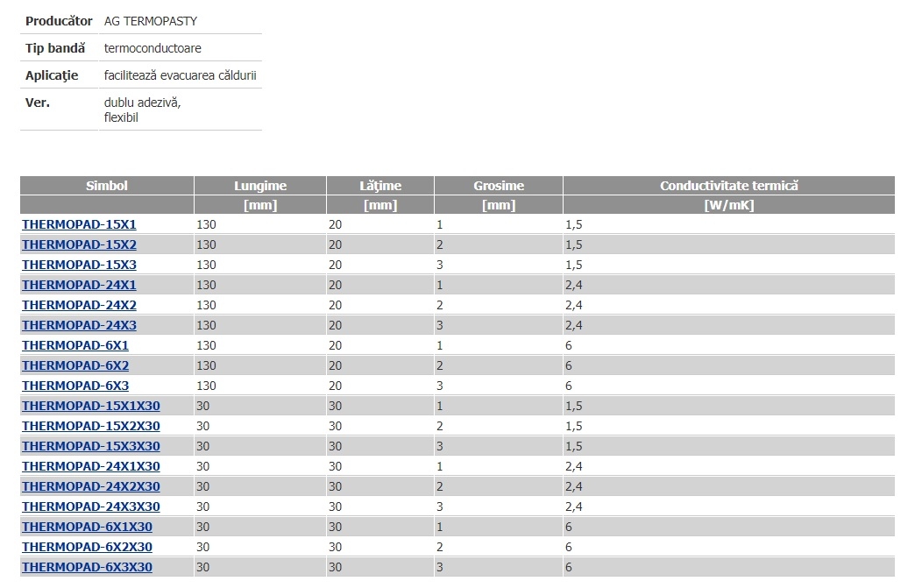Click the thickness cell for THERMOPAD-24X3
The image size is (915, 588).
click(x=499, y=325)
